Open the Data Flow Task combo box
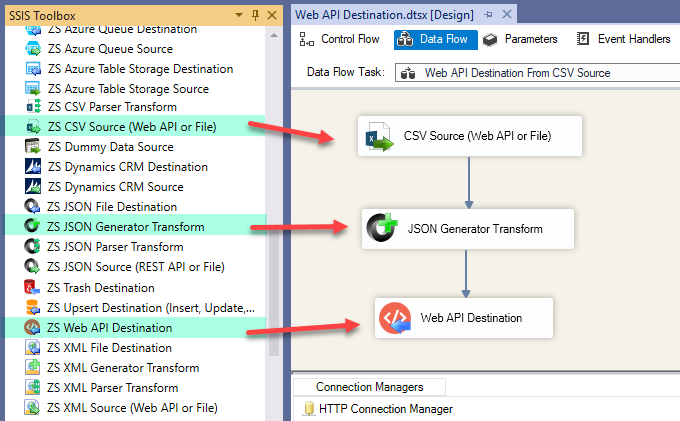The image size is (680, 421). click(x=537, y=72)
